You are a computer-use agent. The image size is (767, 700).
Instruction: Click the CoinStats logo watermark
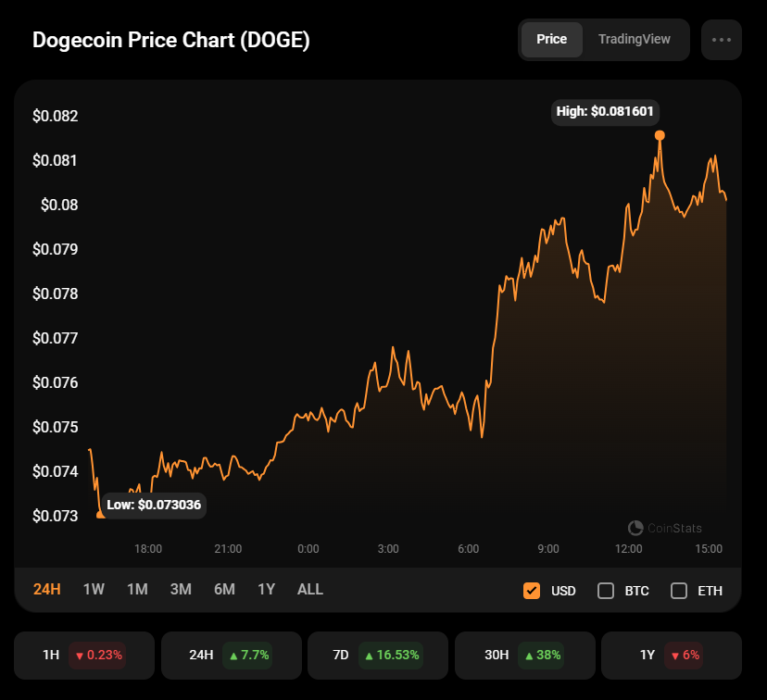coord(664,528)
